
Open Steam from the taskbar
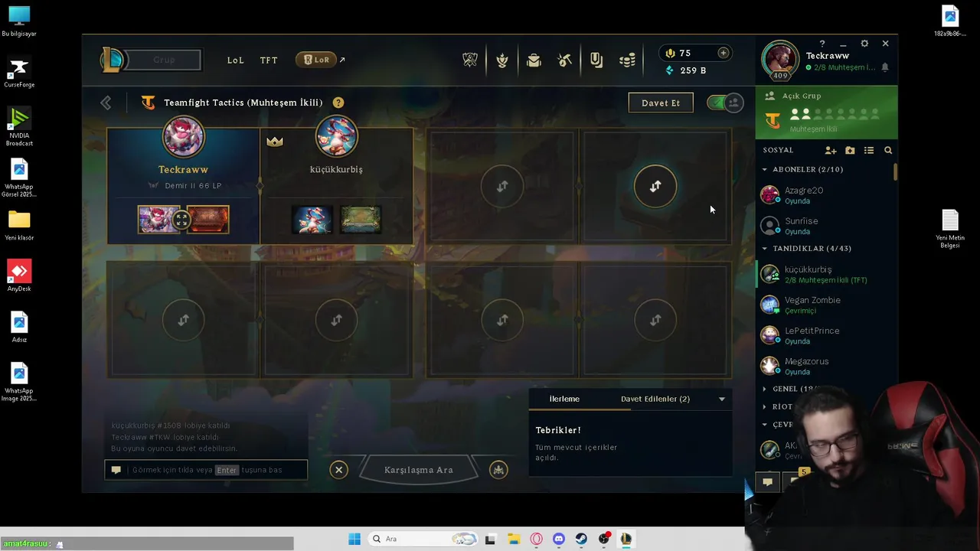click(x=581, y=539)
